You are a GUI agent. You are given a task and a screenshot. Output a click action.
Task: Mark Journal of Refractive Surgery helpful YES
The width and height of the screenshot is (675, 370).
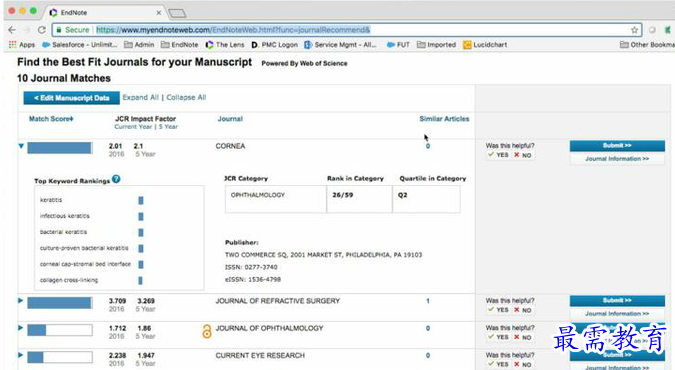click(x=499, y=310)
